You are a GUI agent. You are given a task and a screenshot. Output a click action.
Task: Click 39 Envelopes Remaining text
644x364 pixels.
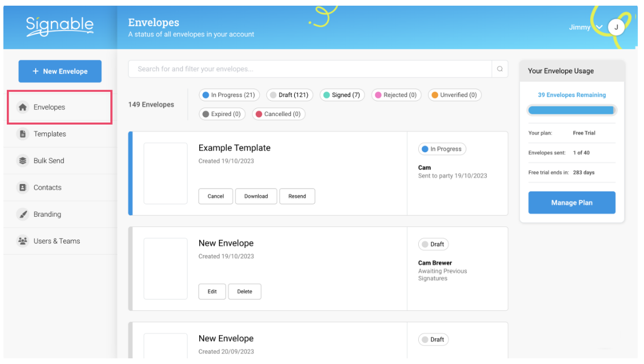(x=572, y=95)
